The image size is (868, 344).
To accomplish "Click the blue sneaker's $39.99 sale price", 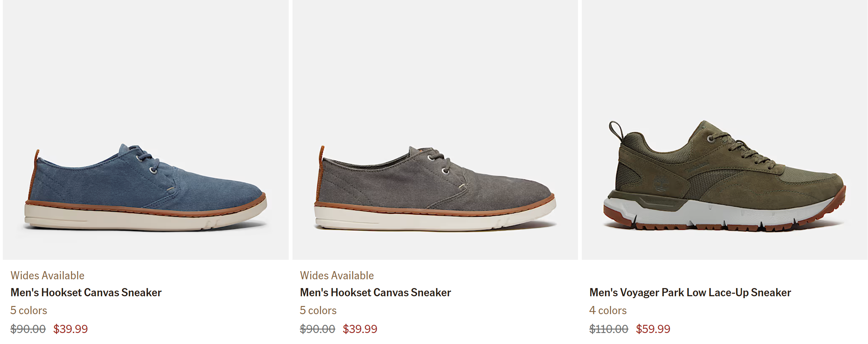I will click(x=70, y=329).
